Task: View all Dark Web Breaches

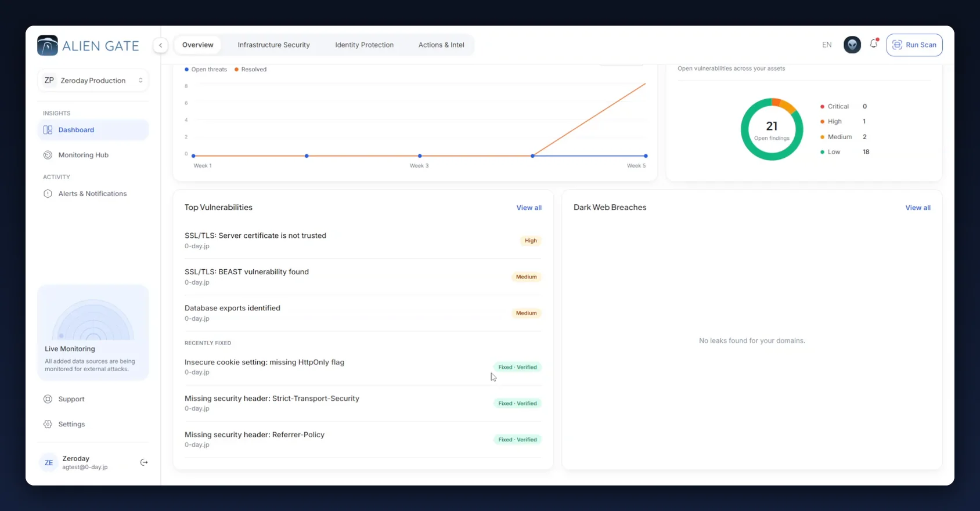Action: click(x=918, y=208)
